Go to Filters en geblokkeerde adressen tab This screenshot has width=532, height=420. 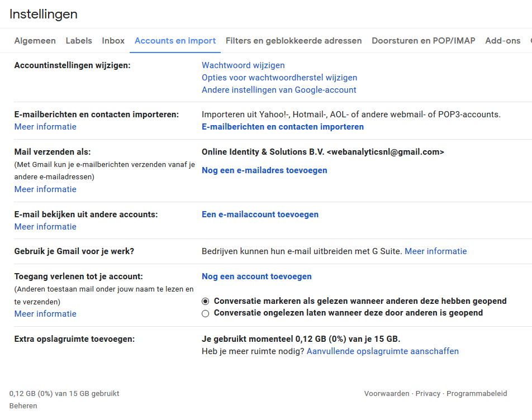coord(293,41)
